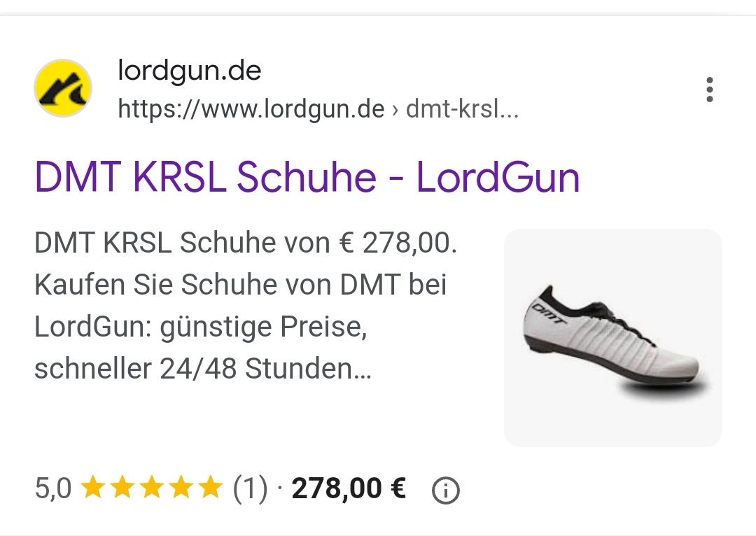Click the snippet line mentioning € 278,00

(x=246, y=242)
